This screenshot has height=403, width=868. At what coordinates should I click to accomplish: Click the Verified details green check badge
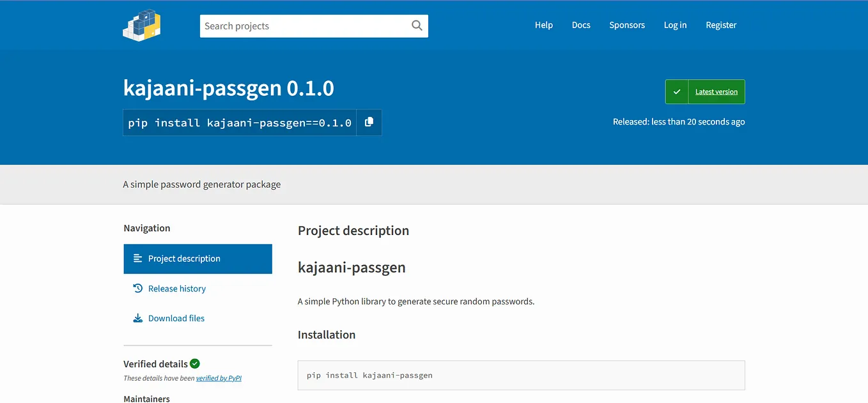[195, 363]
